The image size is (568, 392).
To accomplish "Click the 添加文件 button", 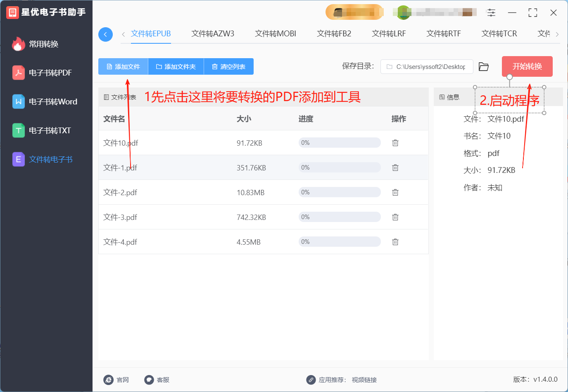I will click(123, 66).
